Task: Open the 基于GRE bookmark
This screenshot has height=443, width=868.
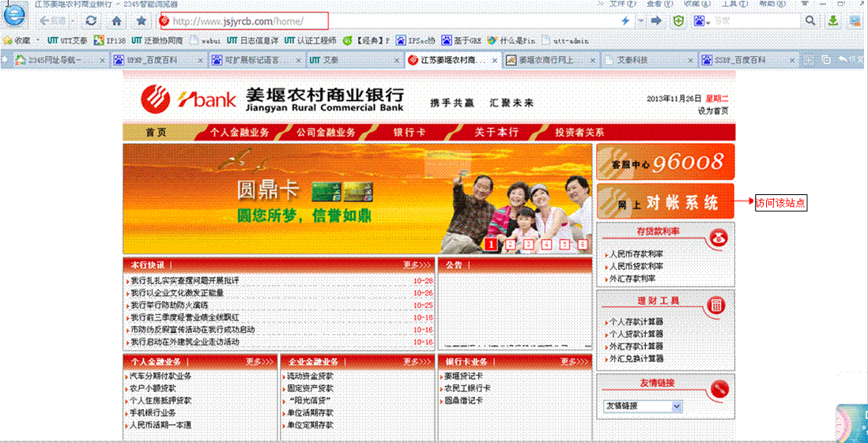Action: (462, 39)
